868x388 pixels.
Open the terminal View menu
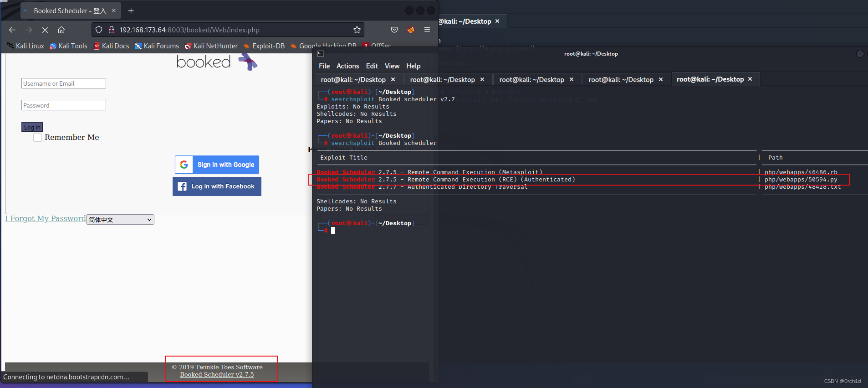392,66
